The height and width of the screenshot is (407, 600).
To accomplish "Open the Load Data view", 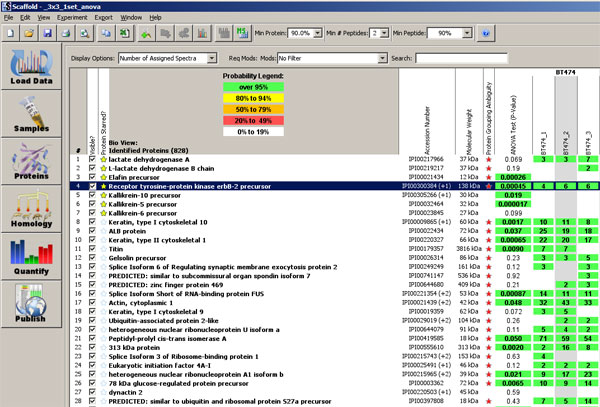I will tap(29, 66).
